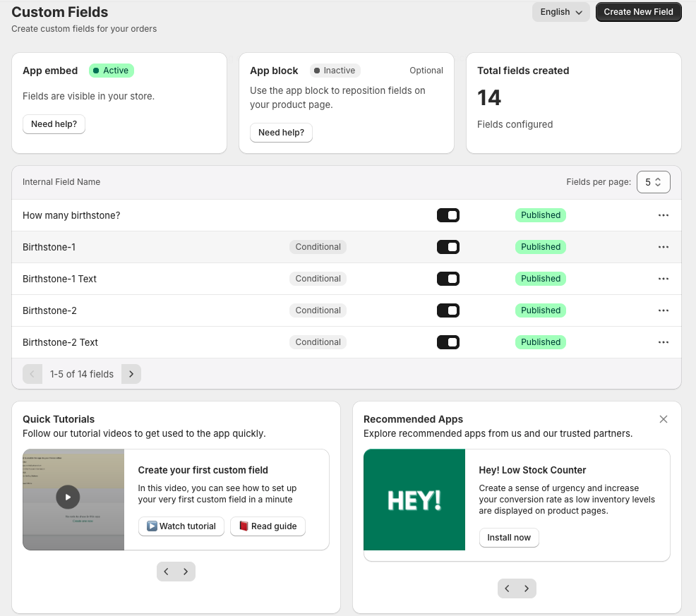Screen dimensions: 696x616
Task: Click Watch tutorial button
Action: click(x=181, y=526)
